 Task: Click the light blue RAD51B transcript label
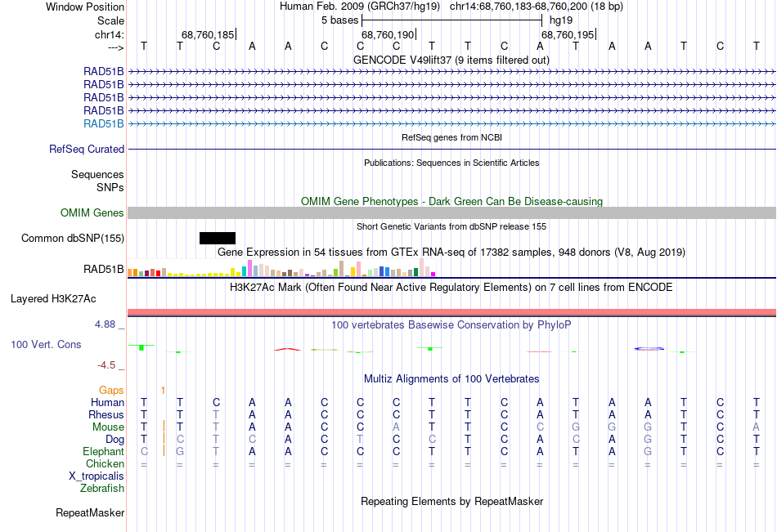(x=104, y=124)
